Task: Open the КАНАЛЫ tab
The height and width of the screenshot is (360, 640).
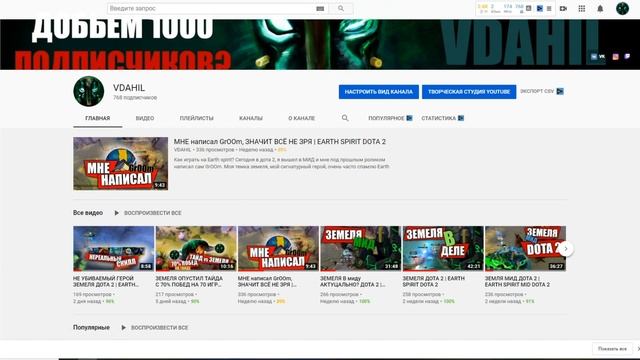Action: tap(251, 118)
